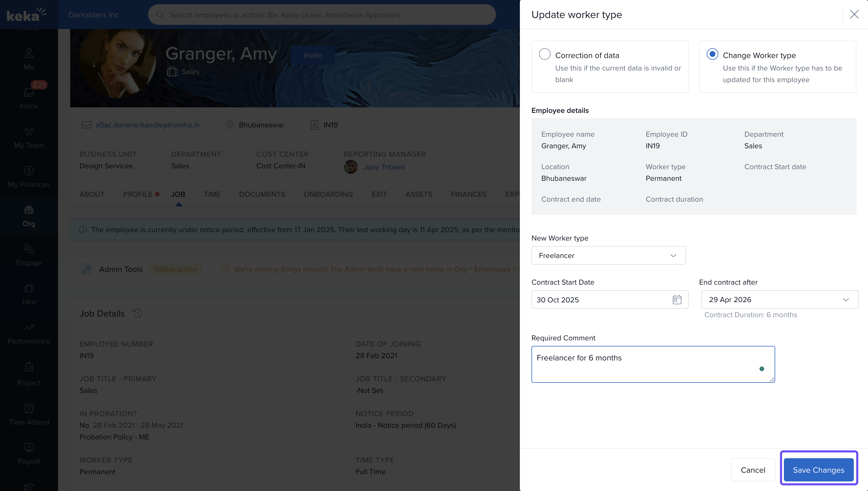868x491 pixels.
Task: Open calendar picker for Contract Start Date
Action: pyautogui.click(x=677, y=299)
